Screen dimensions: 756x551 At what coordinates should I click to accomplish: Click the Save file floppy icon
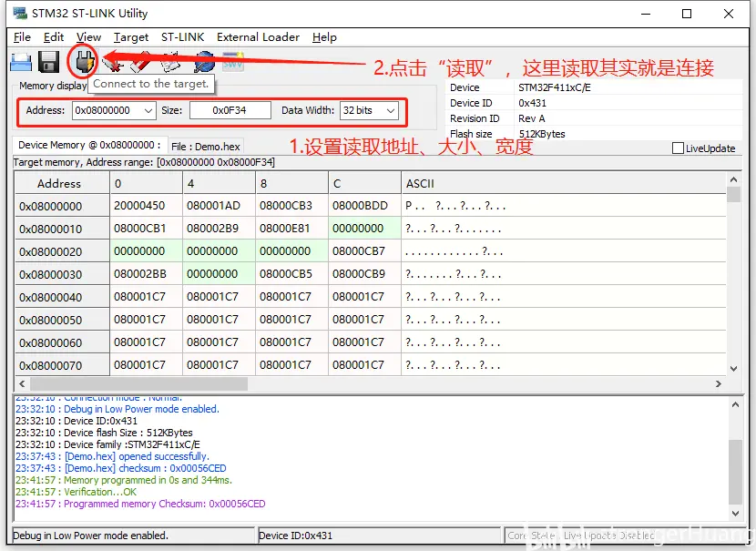point(48,62)
